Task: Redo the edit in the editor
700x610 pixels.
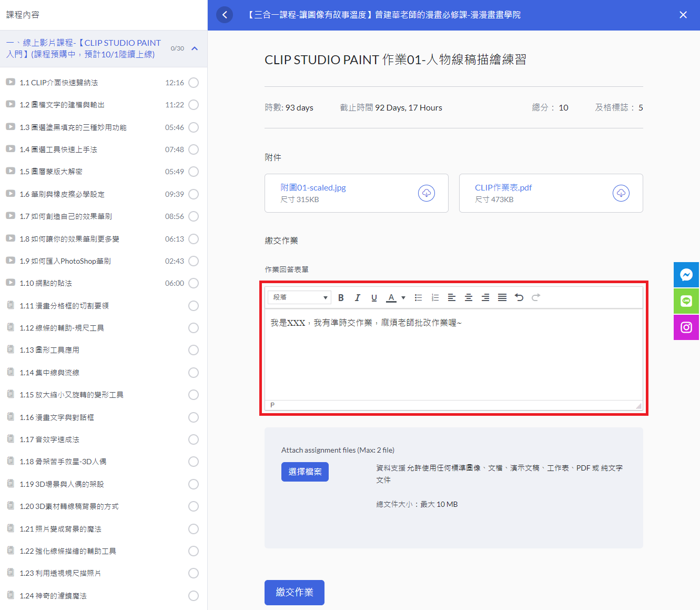Action: point(536,298)
